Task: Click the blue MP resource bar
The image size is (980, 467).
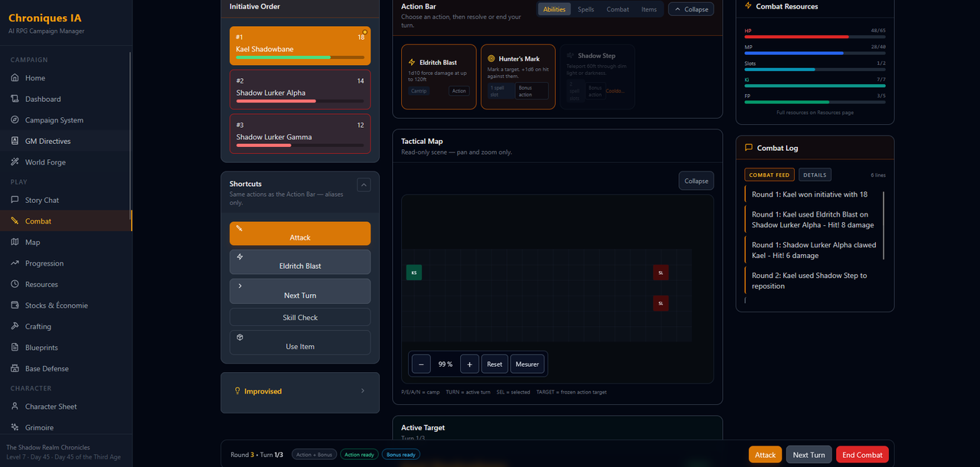Action: (x=815, y=53)
